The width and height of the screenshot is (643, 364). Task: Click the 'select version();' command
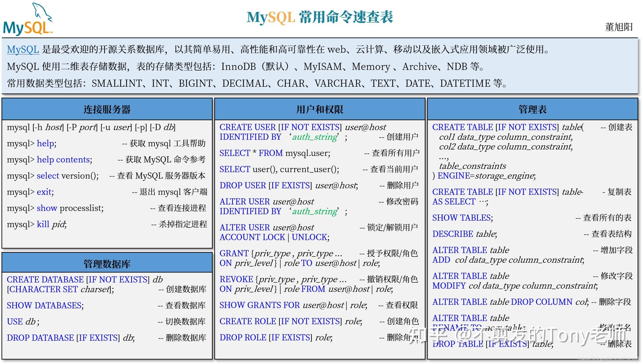click(53, 176)
